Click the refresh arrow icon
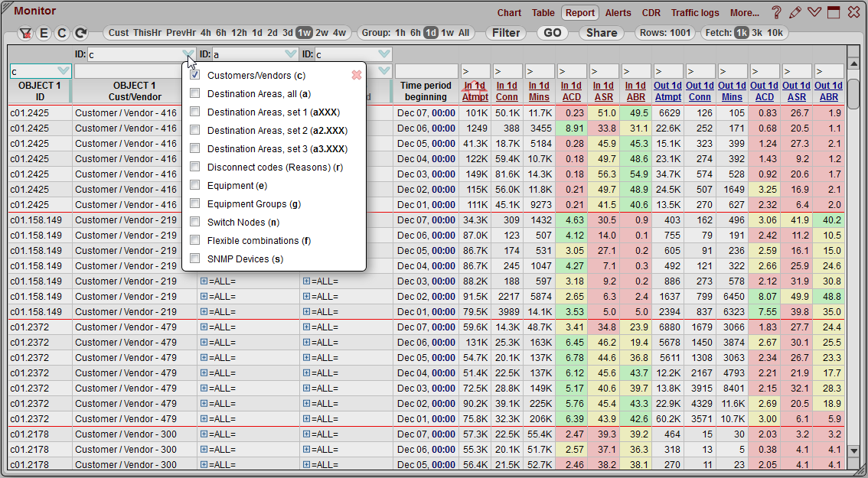The height and width of the screenshot is (478, 868). [79, 33]
